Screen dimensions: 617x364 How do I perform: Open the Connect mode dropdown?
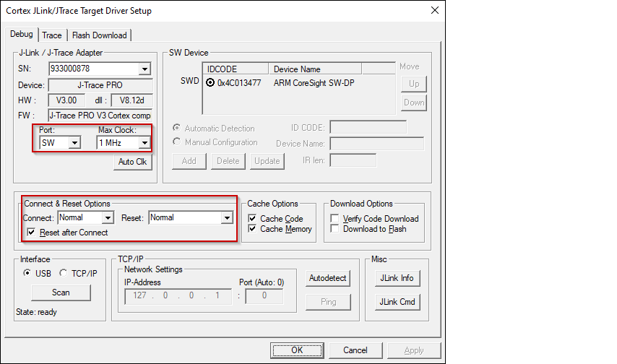pyautogui.click(x=108, y=217)
